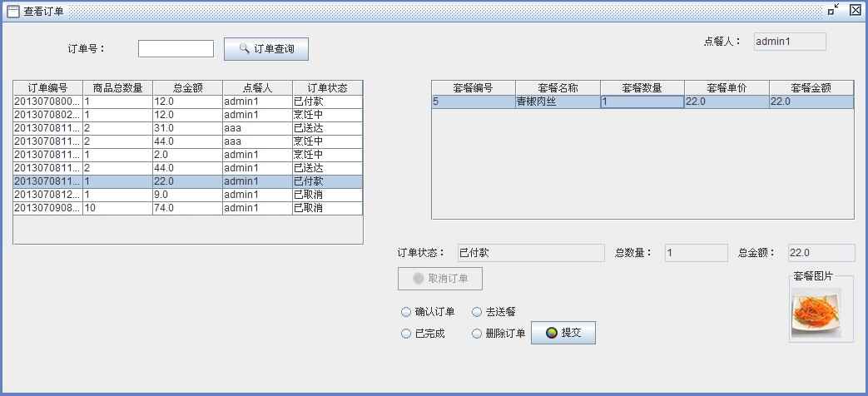Click the 订单查询 search button

click(266, 49)
